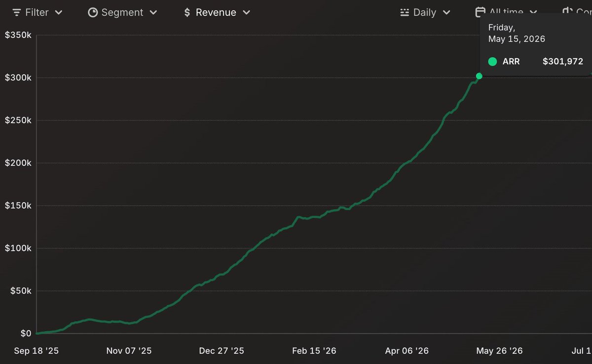This screenshot has height=364, width=592.
Task: Click the Apr 06 '26 x-axis label
Action: (407, 351)
